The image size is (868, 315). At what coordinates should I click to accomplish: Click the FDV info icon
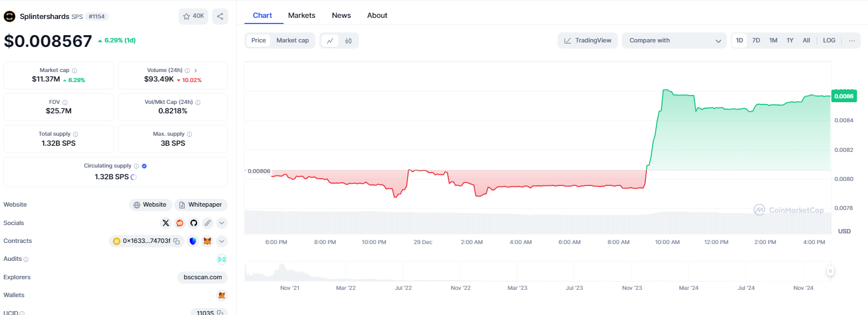point(65,102)
